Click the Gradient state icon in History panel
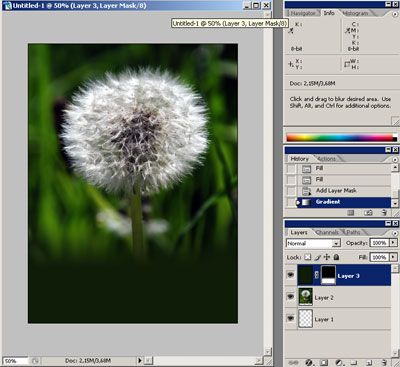The width and height of the screenshot is (400, 367). [x=306, y=202]
